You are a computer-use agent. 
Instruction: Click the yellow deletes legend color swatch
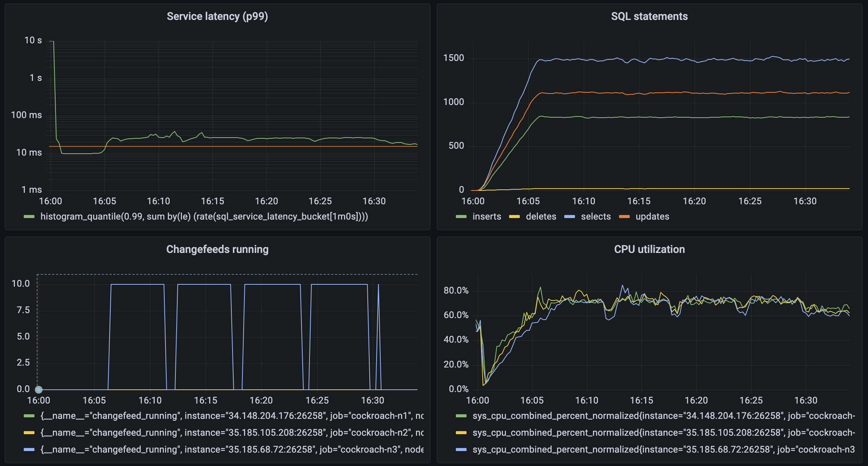514,217
